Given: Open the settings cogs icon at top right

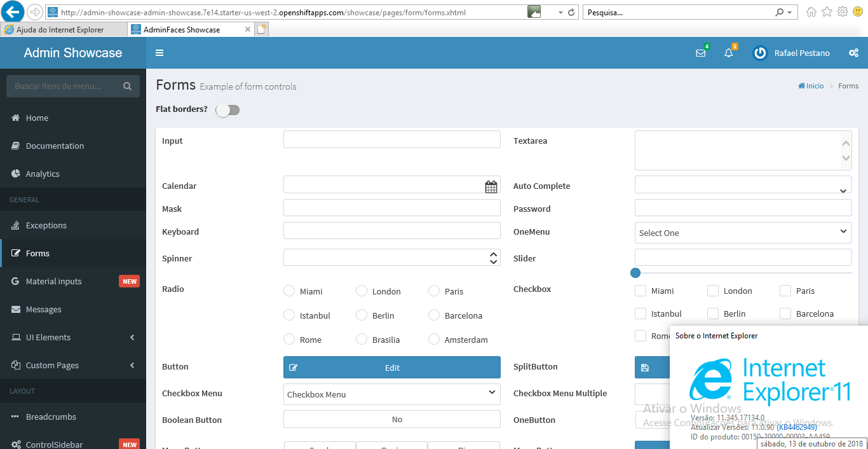Looking at the screenshot, I should pyautogui.click(x=854, y=53).
